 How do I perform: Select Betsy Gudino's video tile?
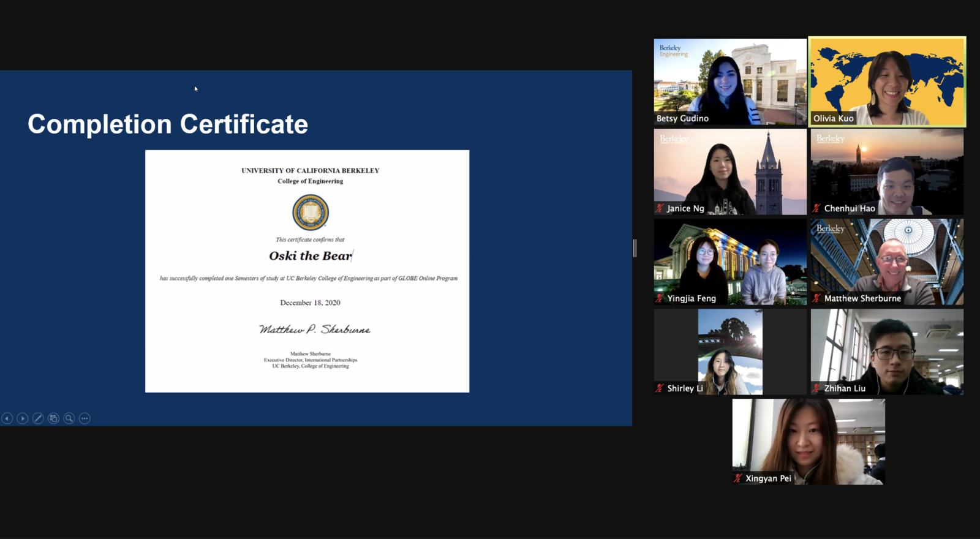pyautogui.click(x=730, y=82)
